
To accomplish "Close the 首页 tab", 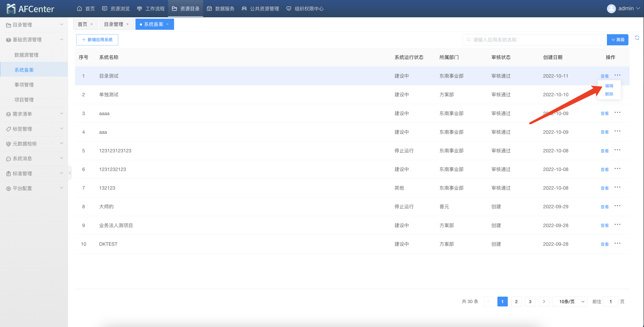I will [91, 24].
